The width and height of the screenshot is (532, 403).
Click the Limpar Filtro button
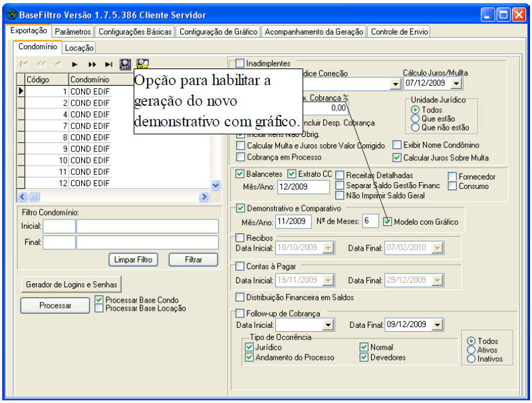pos(134,259)
